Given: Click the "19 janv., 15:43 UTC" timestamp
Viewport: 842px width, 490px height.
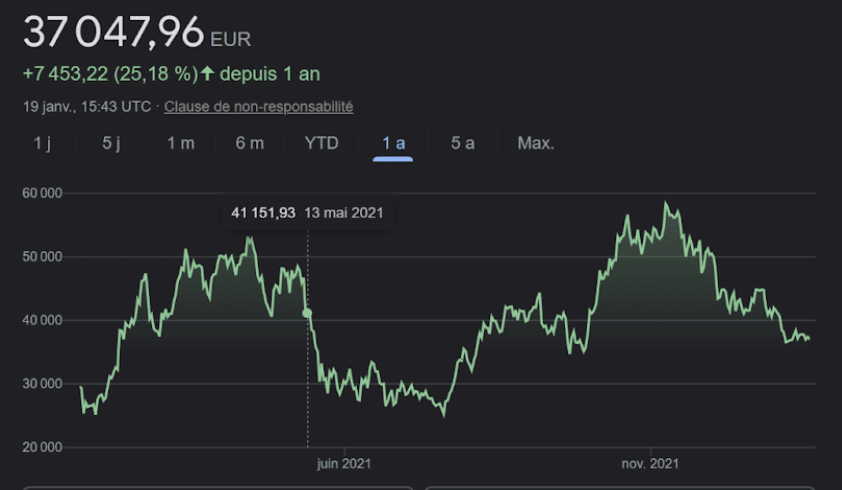Looking at the screenshot, I should (88, 106).
